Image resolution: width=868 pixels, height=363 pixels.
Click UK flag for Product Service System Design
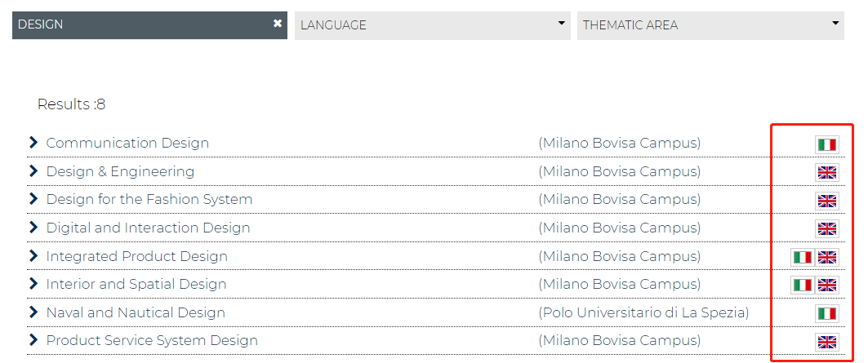pyautogui.click(x=827, y=342)
